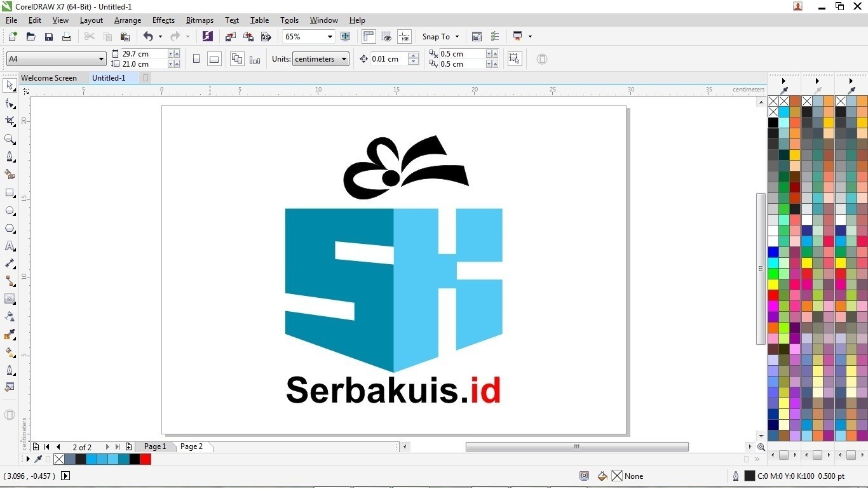The image size is (868, 489).
Task: Open the Bitmaps menu
Action: pyautogui.click(x=200, y=20)
